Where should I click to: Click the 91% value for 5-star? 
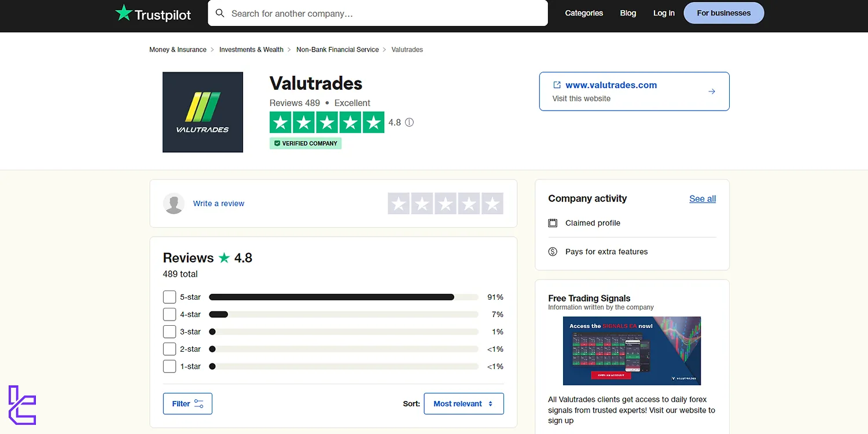(x=495, y=297)
